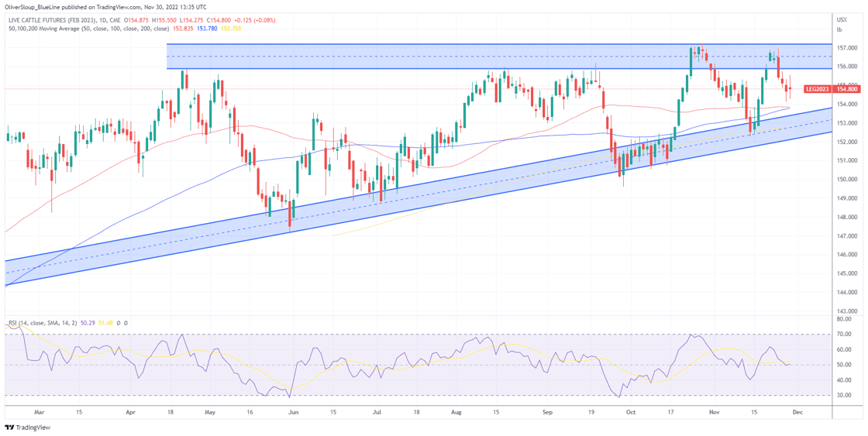
Task: Click the 152.000 price axis label
Action: pos(848,142)
